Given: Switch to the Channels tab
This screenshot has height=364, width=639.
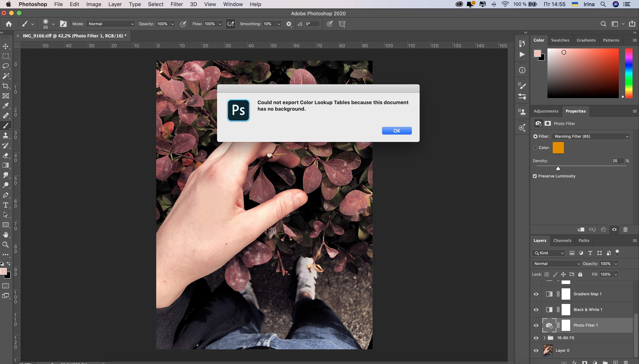Looking at the screenshot, I should tap(562, 241).
